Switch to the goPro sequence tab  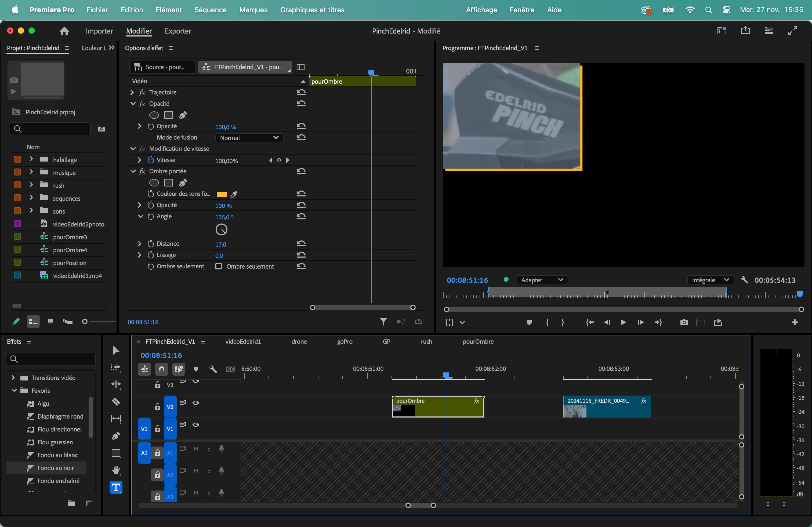345,342
